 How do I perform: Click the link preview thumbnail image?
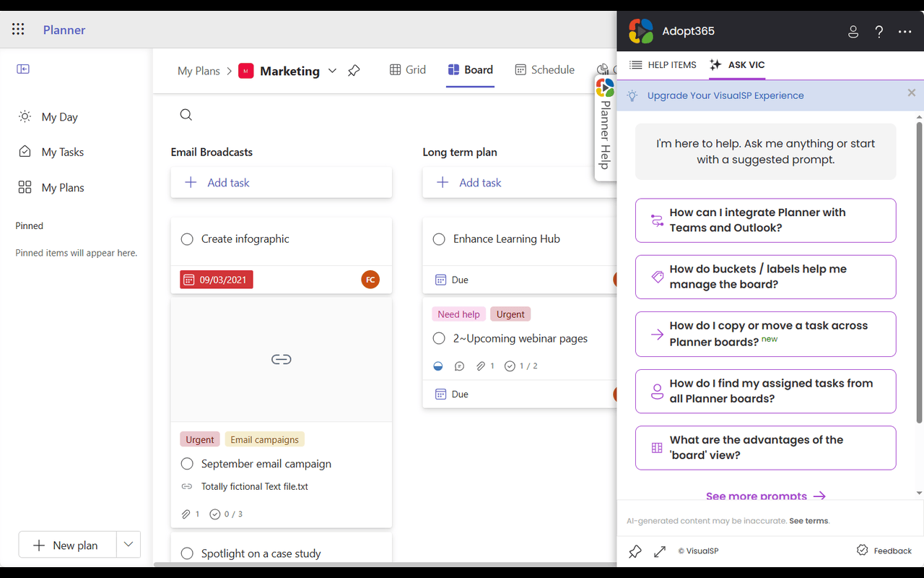tap(282, 359)
